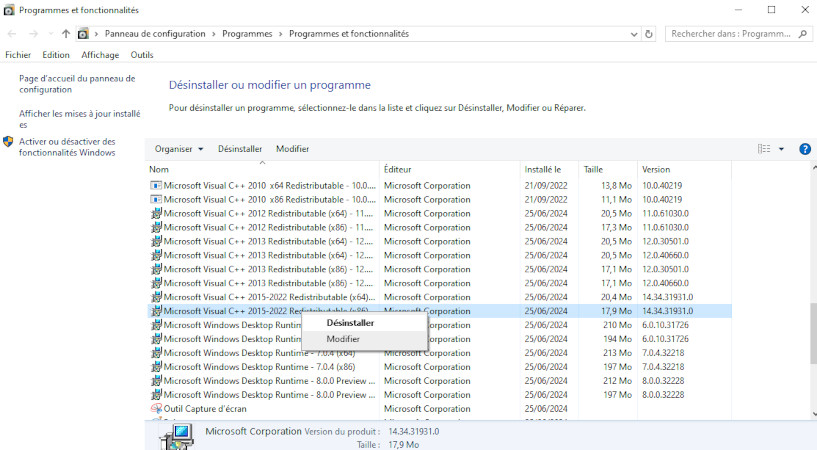817x450 pixels.
Task: Expand the chevron after Programmes breadcrumb
Action: 280,34
